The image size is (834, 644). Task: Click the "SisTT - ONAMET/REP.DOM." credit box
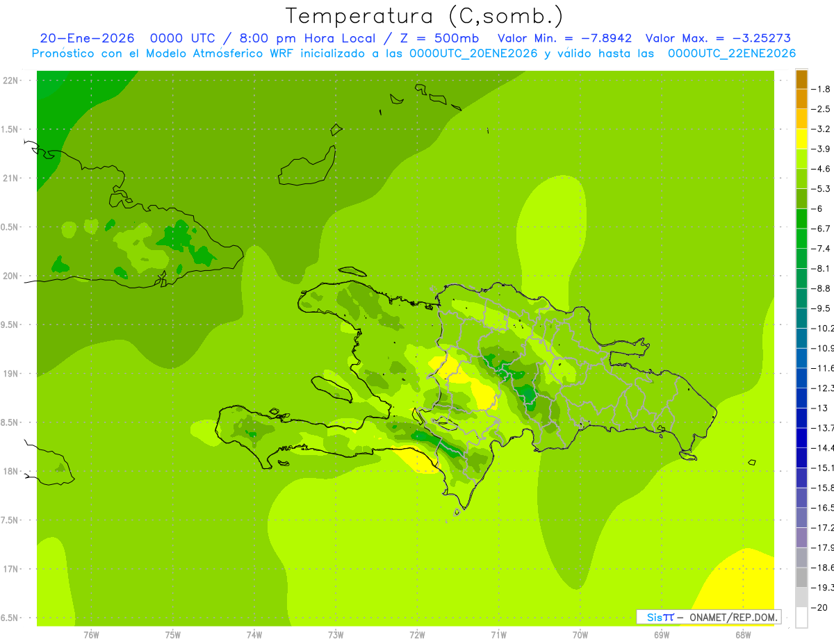pos(709,617)
